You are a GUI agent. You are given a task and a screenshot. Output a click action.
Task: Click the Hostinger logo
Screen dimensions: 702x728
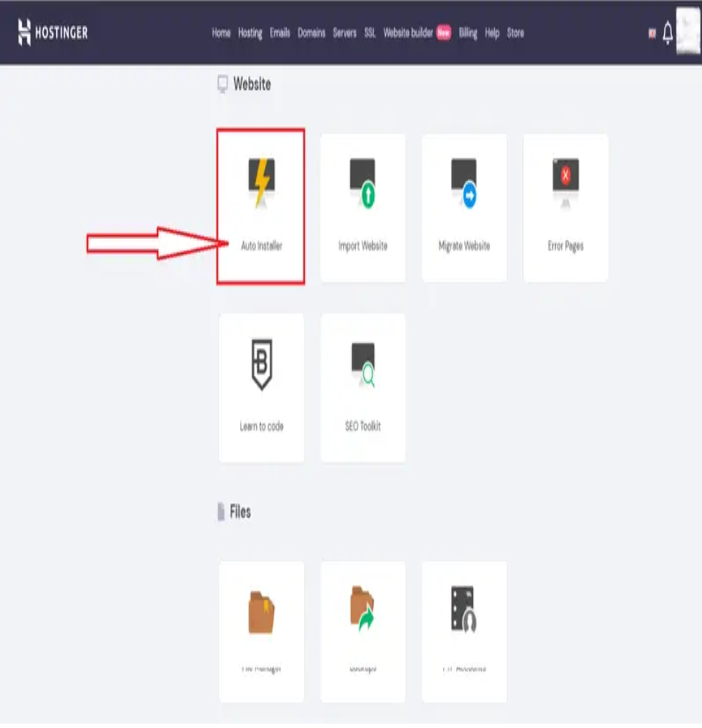coord(53,32)
